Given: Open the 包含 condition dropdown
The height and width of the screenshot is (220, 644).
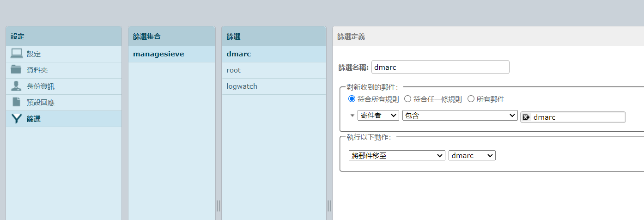Looking at the screenshot, I should tap(460, 116).
